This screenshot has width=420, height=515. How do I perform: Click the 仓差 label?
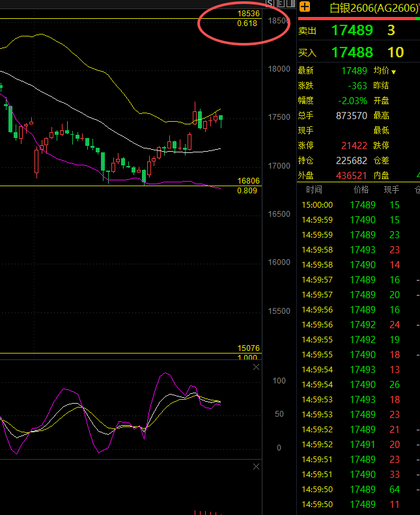click(x=381, y=161)
